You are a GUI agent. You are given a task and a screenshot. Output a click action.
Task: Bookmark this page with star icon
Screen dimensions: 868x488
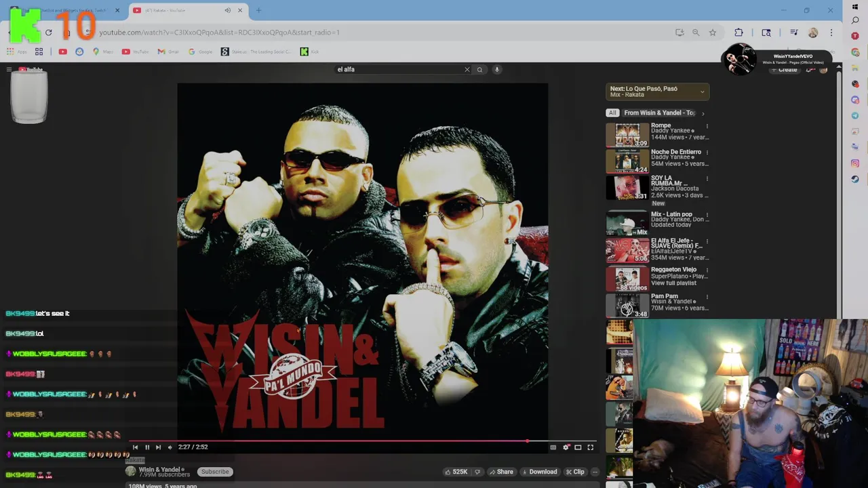tap(712, 33)
